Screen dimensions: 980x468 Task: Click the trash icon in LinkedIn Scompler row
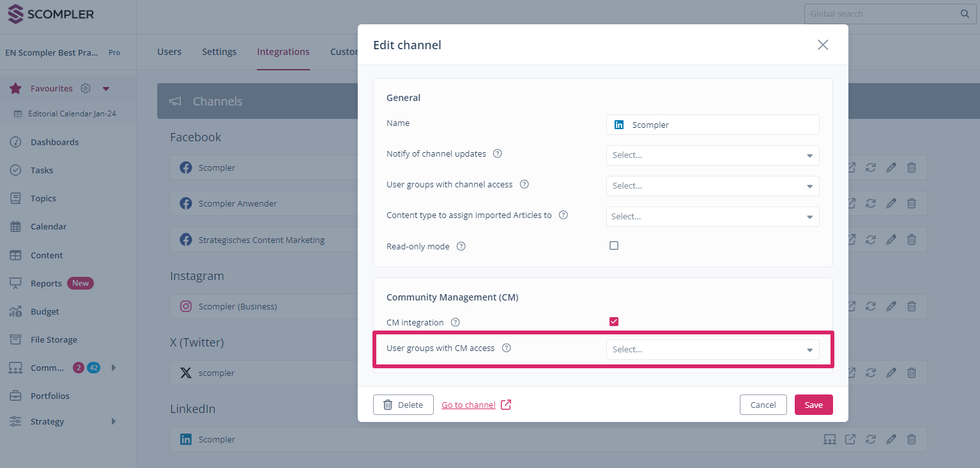coord(912,439)
